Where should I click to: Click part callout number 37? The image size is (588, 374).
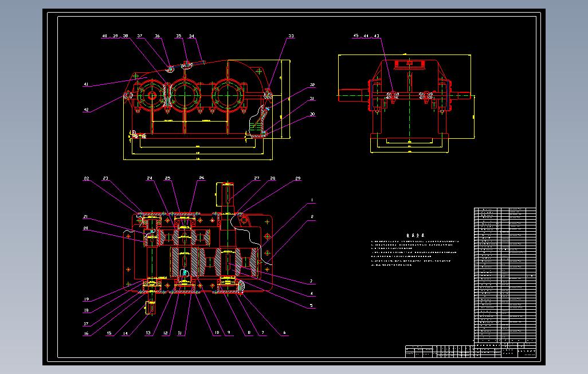(x=140, y=36)
